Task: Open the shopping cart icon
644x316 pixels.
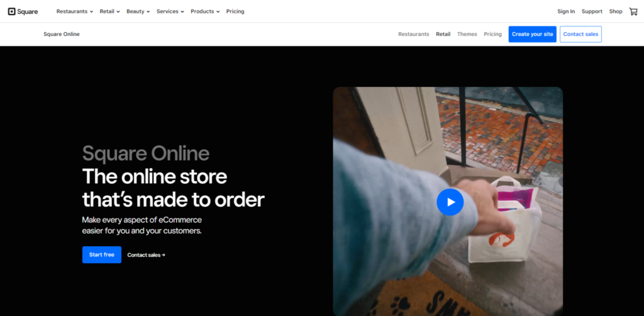Action: (x=633, y=11)
